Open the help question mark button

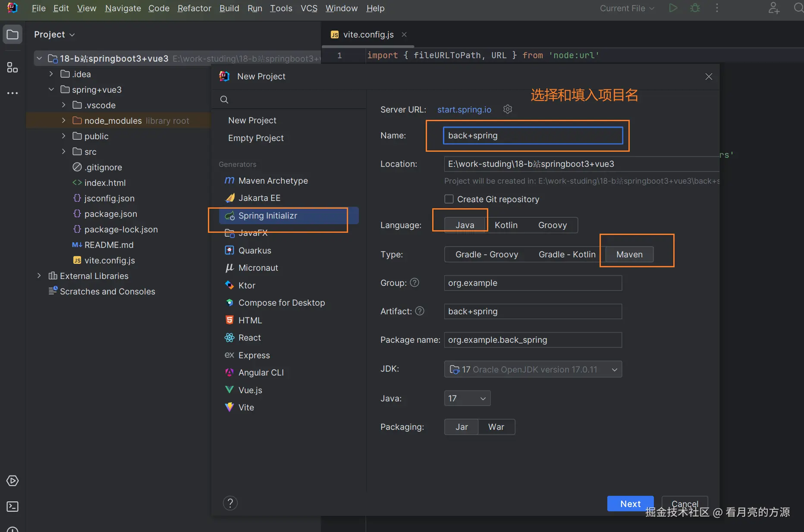[230, 503]
